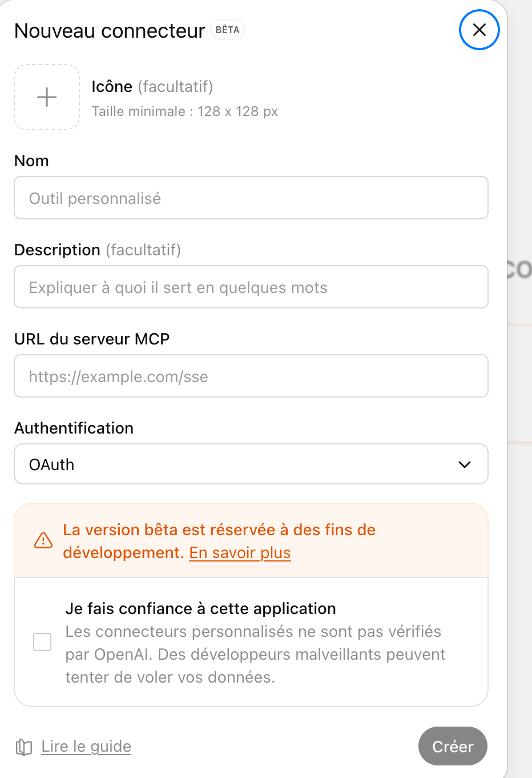Image resolution: width=532 pixels, height=778 pixels.
Task: Click the orange warning triangle icon
Action: pos(43,540)
